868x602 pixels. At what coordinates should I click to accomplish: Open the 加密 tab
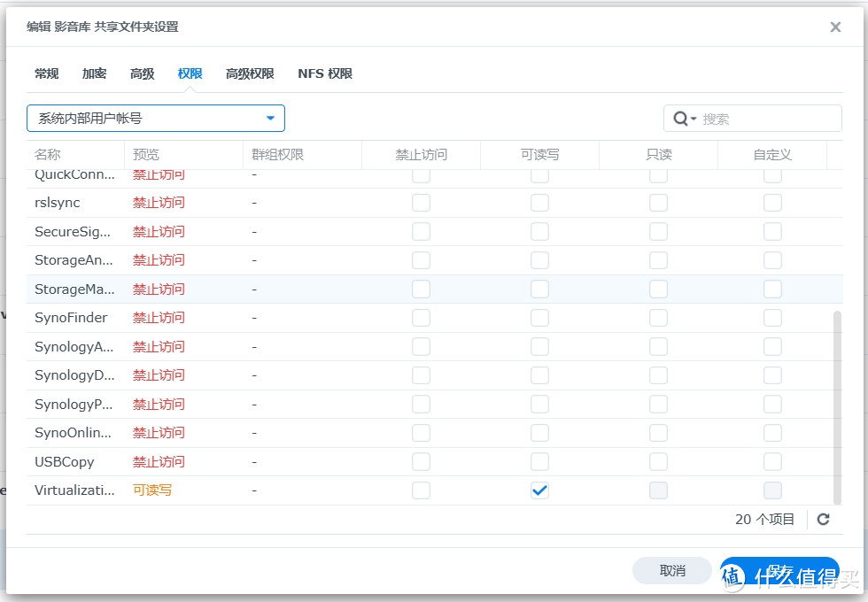pos(94,73)
